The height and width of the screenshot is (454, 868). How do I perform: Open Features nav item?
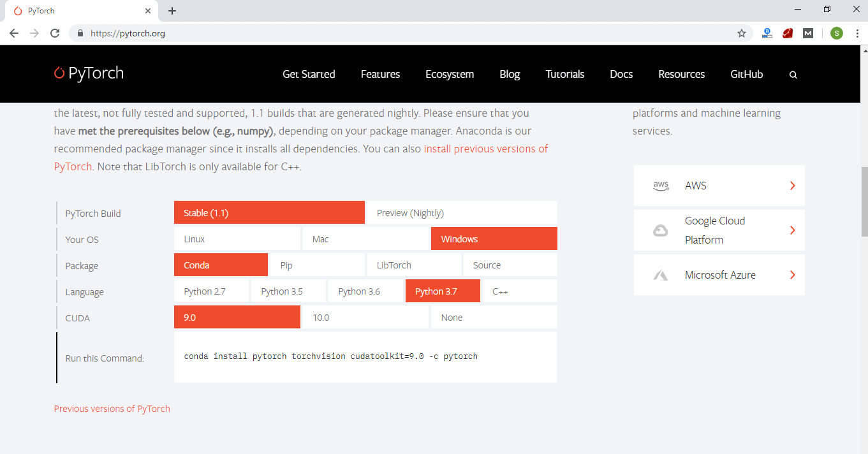coord(380,74)
